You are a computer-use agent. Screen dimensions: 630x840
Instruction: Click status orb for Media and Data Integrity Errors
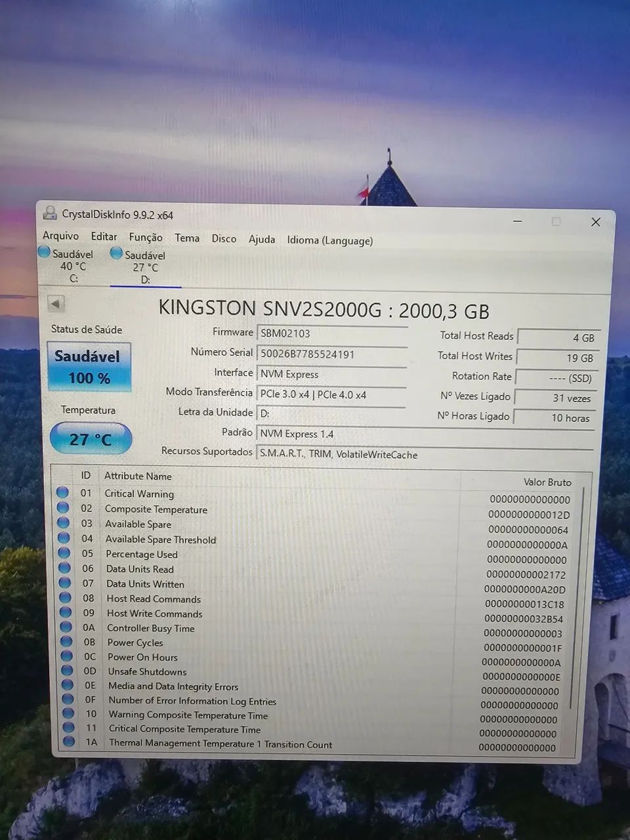(x=67, y=684)
